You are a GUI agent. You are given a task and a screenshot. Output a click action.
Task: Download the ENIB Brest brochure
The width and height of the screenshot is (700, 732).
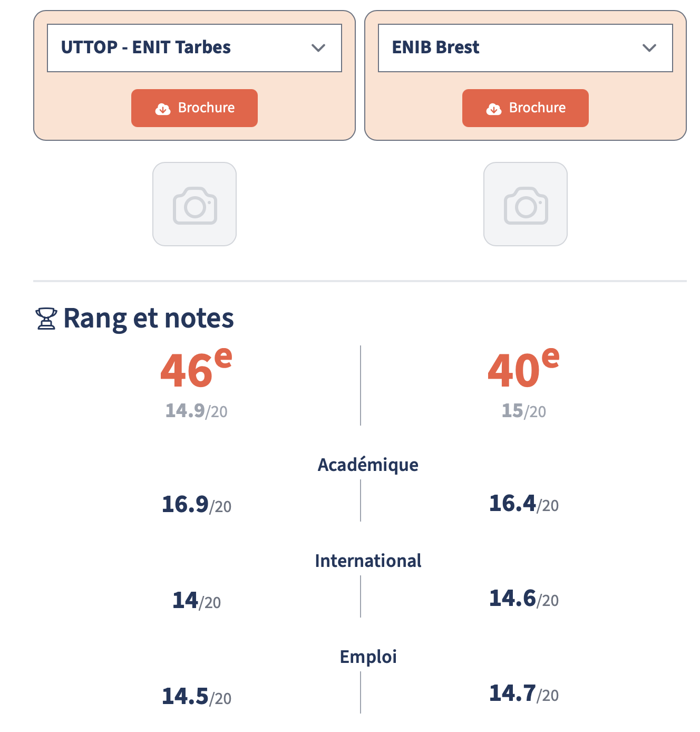(526, 108)
